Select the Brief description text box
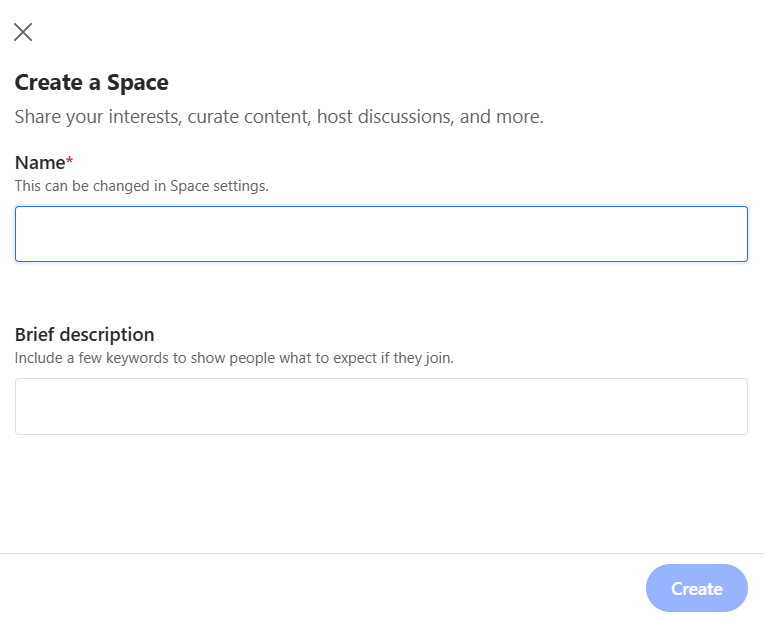The width and height of the screenshot is (764, 620). point(381,407)
